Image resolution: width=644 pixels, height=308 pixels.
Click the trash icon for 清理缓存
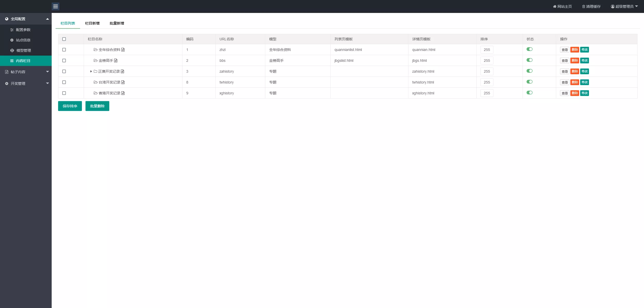click(x=583, y=6)
